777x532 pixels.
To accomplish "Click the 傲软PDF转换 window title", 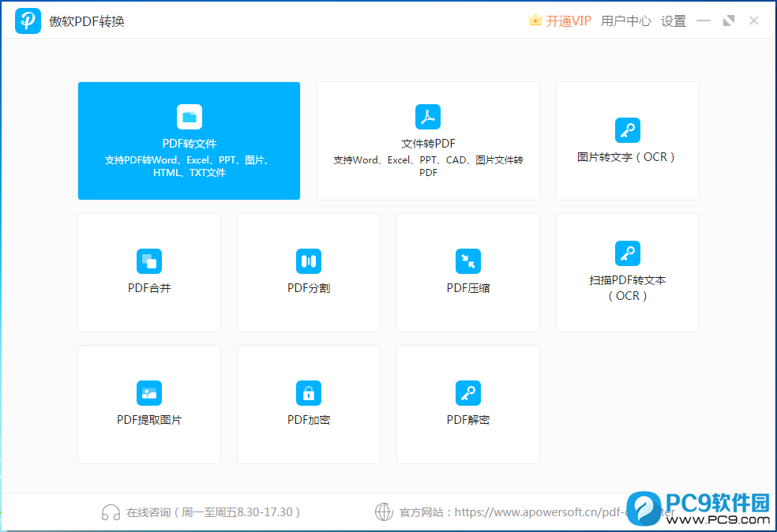I will point(86,21).
